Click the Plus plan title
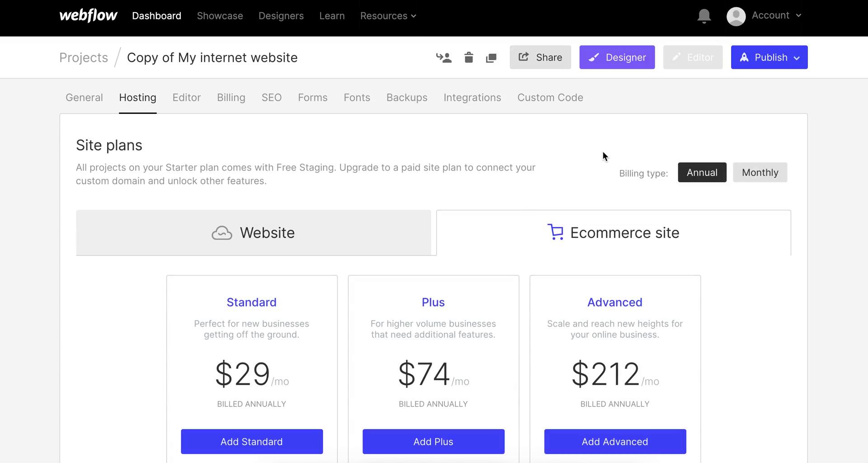 [x=433, y=302]
